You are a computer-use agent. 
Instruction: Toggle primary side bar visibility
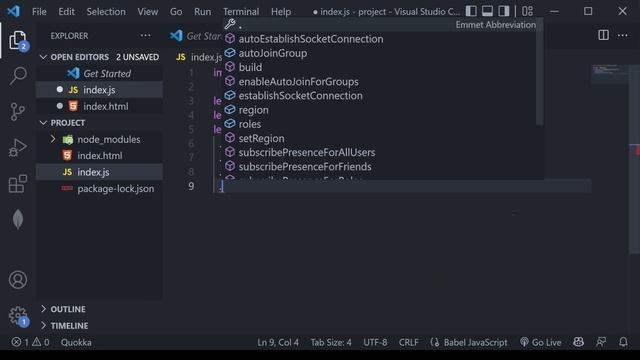471,11
